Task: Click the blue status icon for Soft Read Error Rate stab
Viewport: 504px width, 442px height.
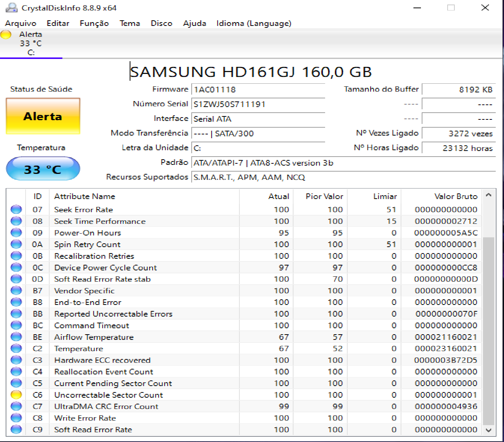Action: click(16, 279)
